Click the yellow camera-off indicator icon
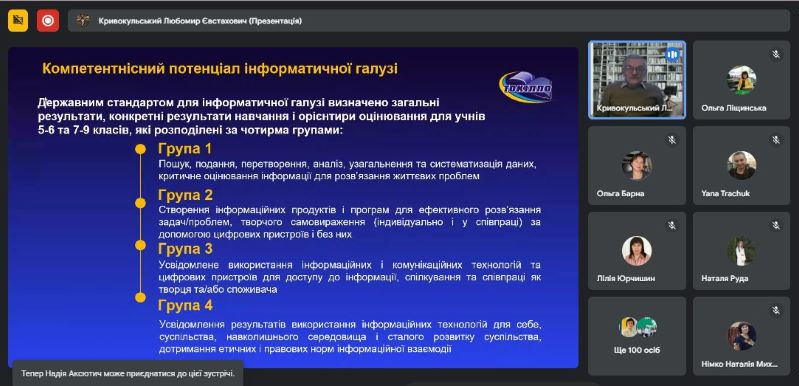 pyautogui.click(x=18, y=20)
